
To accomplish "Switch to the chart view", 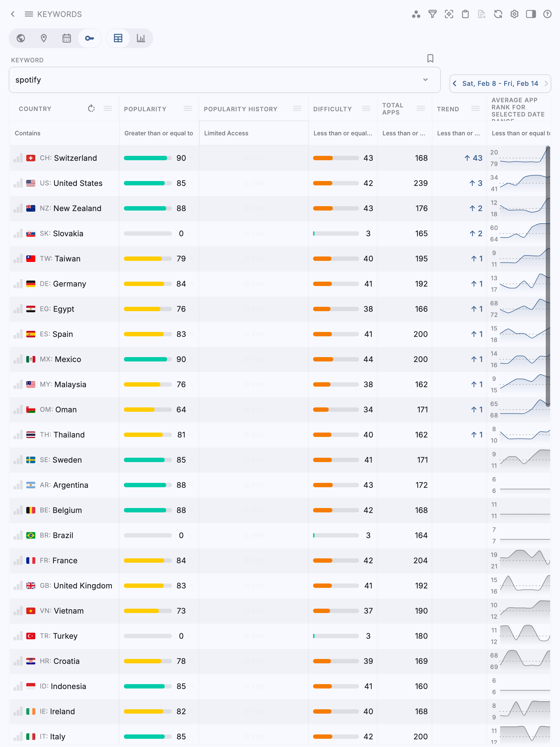I will [x=141, y=38].
